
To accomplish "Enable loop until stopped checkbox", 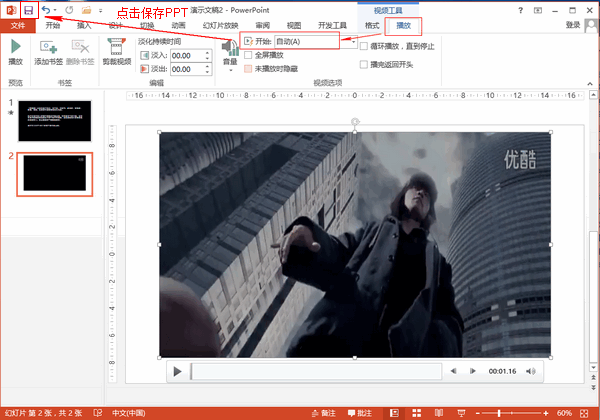I will 364,46.
